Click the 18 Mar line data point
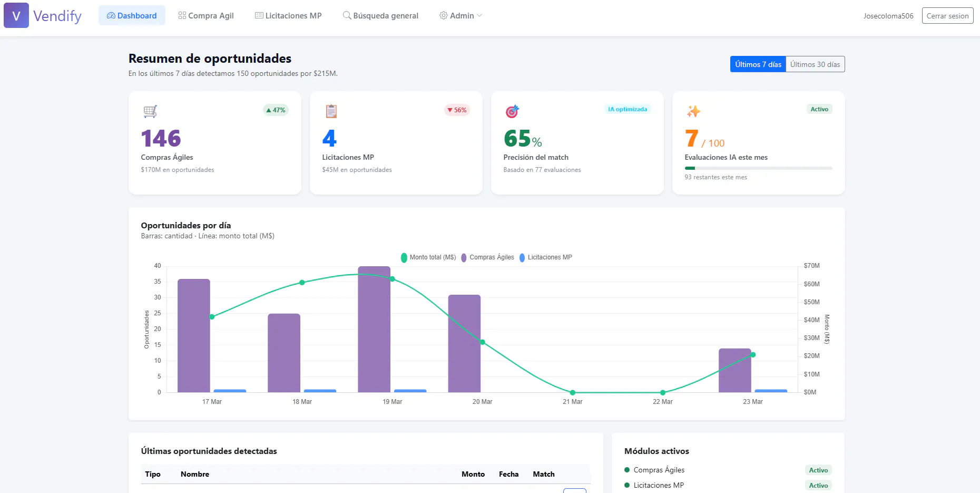 coord(302,283)
